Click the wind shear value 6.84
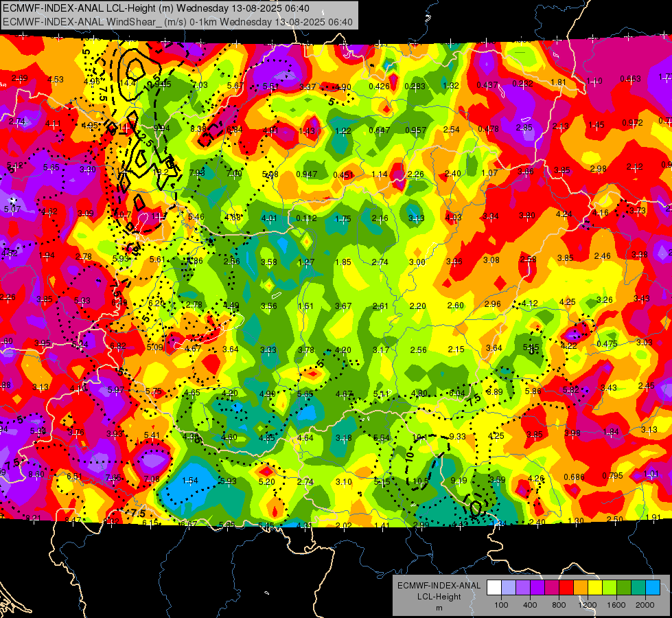 click(235, 129)
